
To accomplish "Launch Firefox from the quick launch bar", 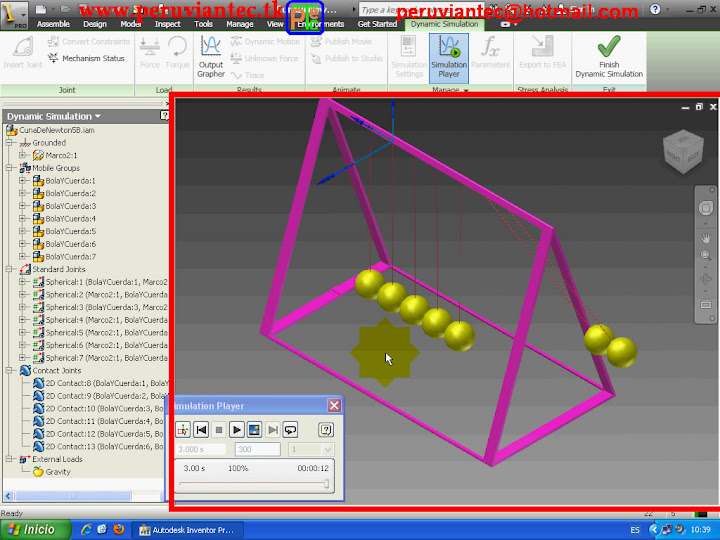I will coord(118,529).
